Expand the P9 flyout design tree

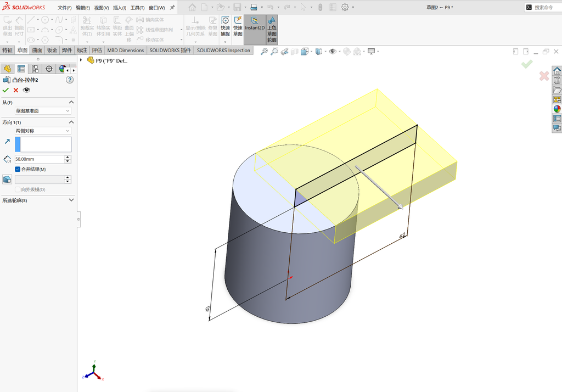pos(81,60)
